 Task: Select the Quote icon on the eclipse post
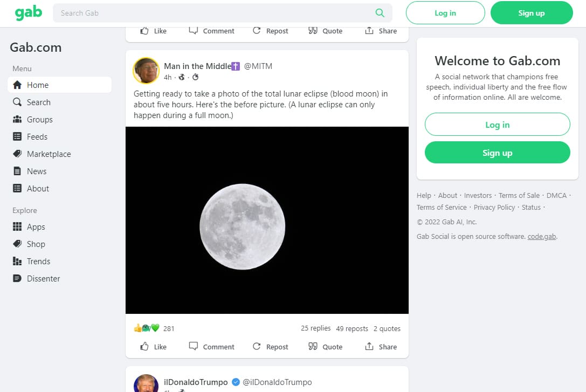[x=313, y=346]
